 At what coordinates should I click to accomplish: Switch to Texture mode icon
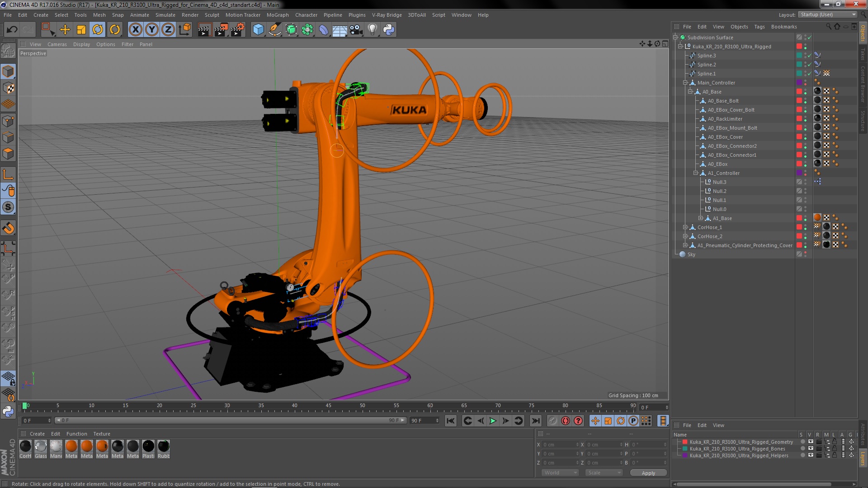coord(8,88)
